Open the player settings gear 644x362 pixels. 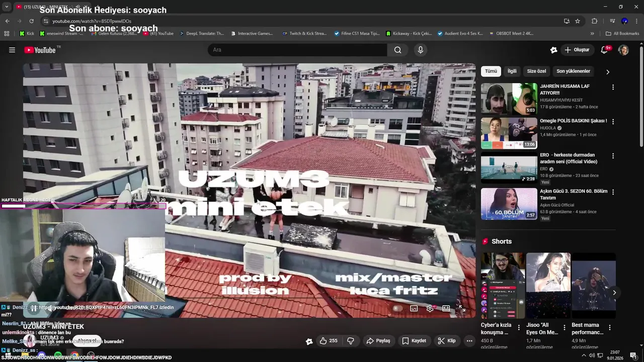(x=430, y=308)
